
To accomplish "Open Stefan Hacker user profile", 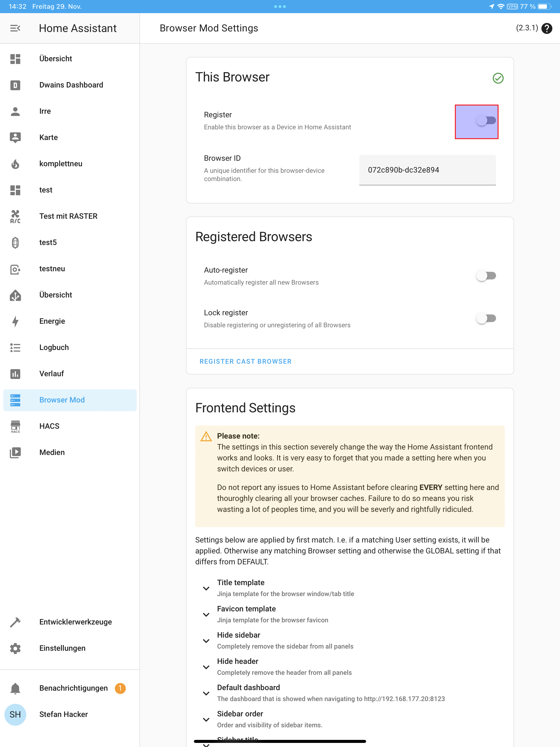I will (x=63, y=714).
